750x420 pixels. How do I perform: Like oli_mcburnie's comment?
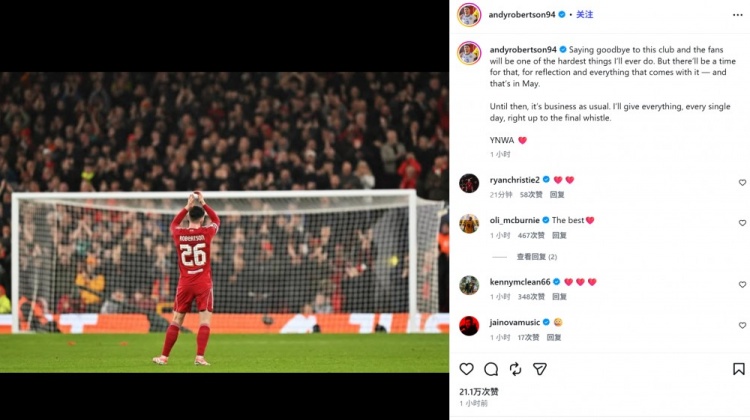[742, 223]
